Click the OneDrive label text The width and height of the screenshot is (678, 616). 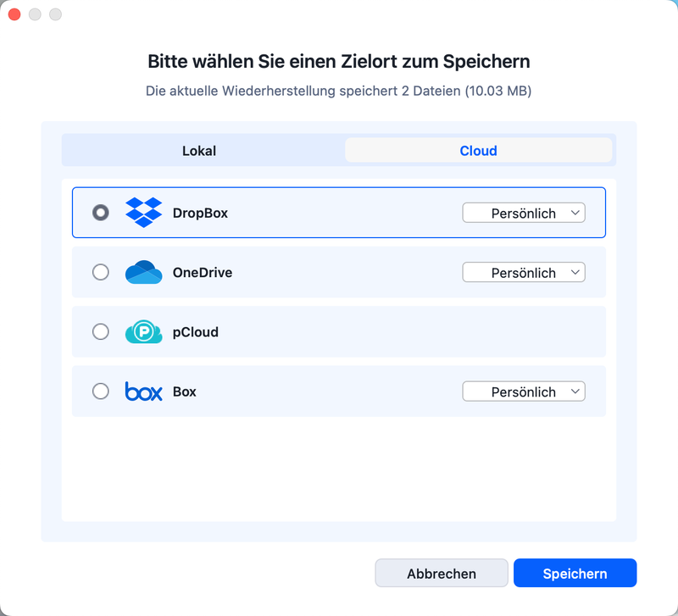click(203, 273)
